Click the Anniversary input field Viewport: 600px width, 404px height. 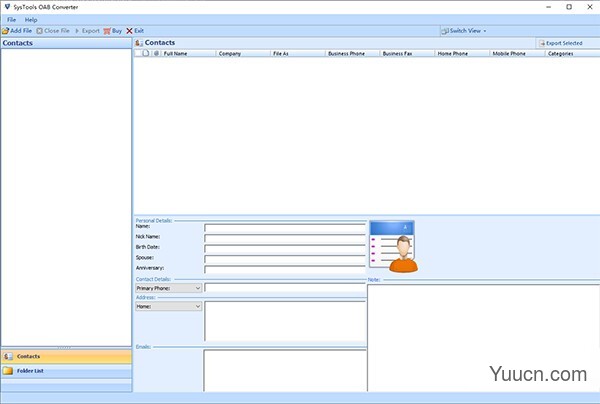285,269
